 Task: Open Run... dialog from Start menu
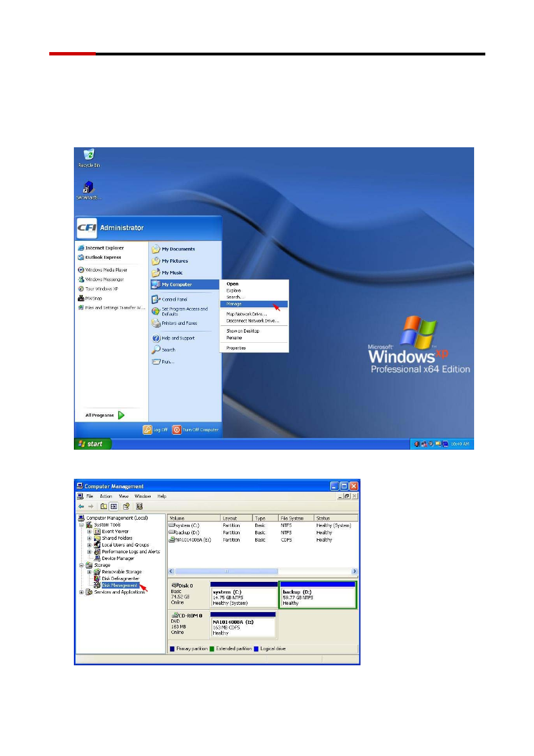click(163, 362)
